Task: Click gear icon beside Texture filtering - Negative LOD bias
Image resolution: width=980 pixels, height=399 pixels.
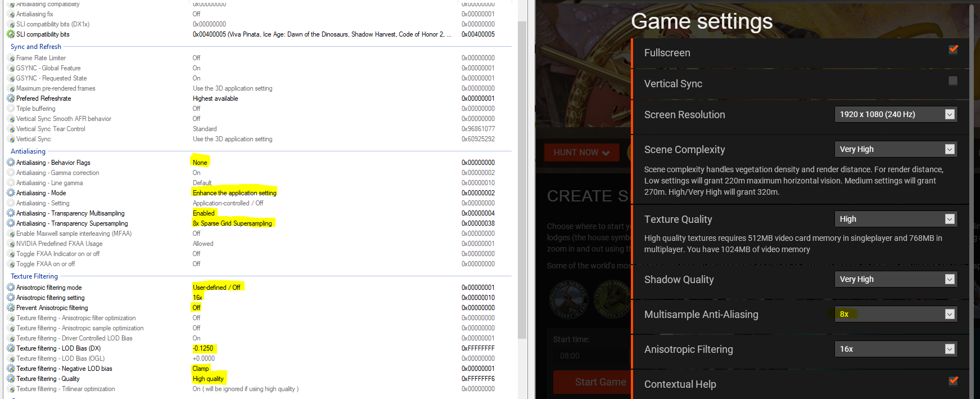Action: tap(11, 369)
